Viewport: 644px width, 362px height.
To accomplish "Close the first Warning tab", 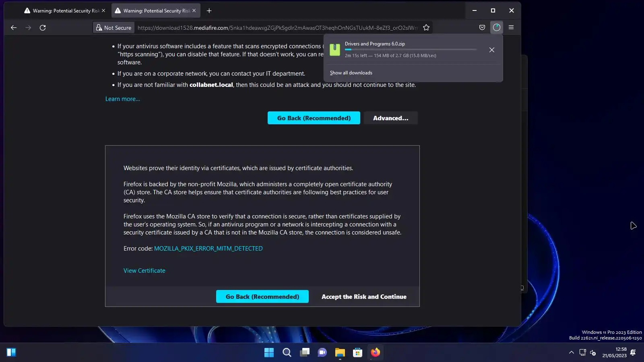I will tap(103, 11).
